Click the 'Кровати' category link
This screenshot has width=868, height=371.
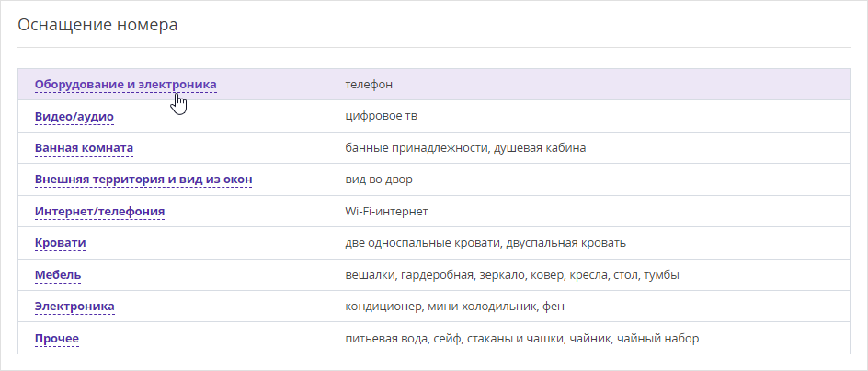(60, 243)
